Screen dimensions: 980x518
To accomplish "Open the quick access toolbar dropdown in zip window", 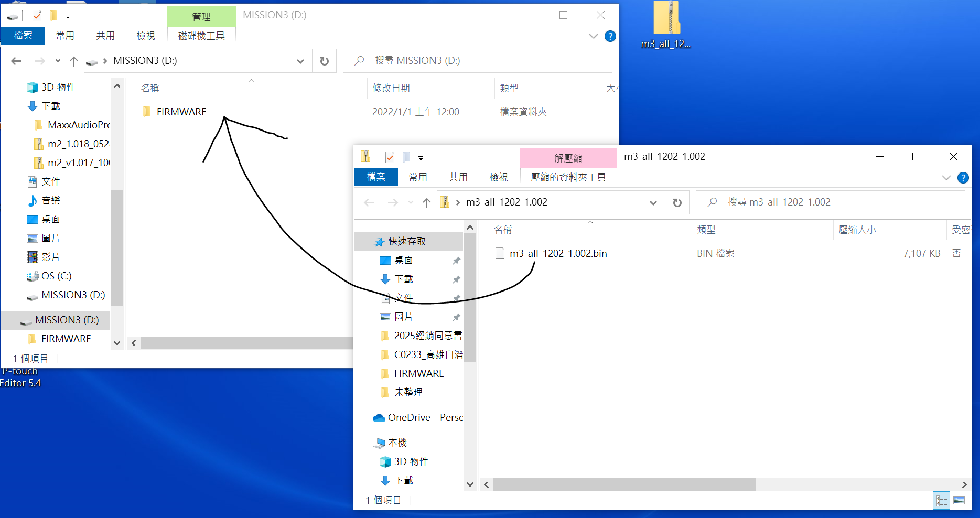I will [x=421, y=158].
